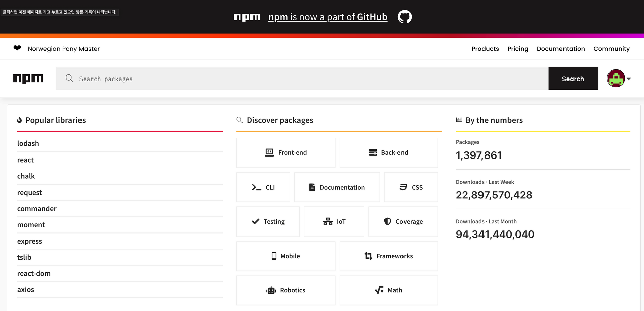Open the CSS package category
The height and width of the screenshot is (311, 644).
[411, 187]
